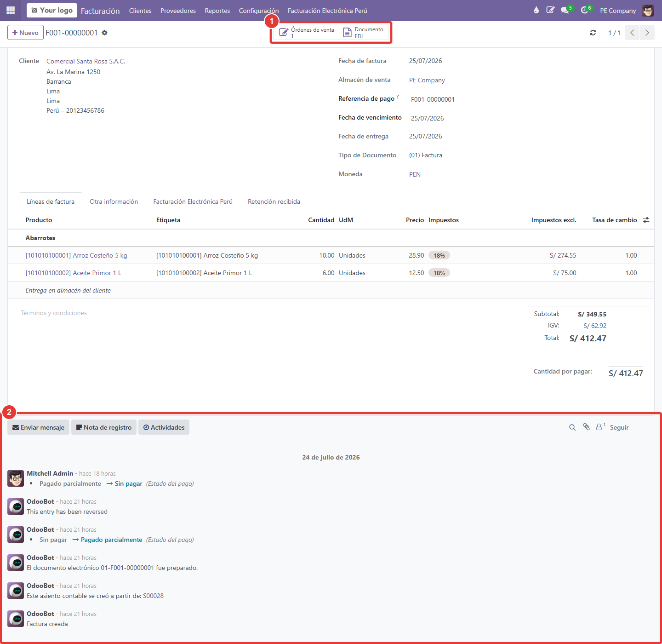Go to the previous record arrow

[x=632, y=33]
